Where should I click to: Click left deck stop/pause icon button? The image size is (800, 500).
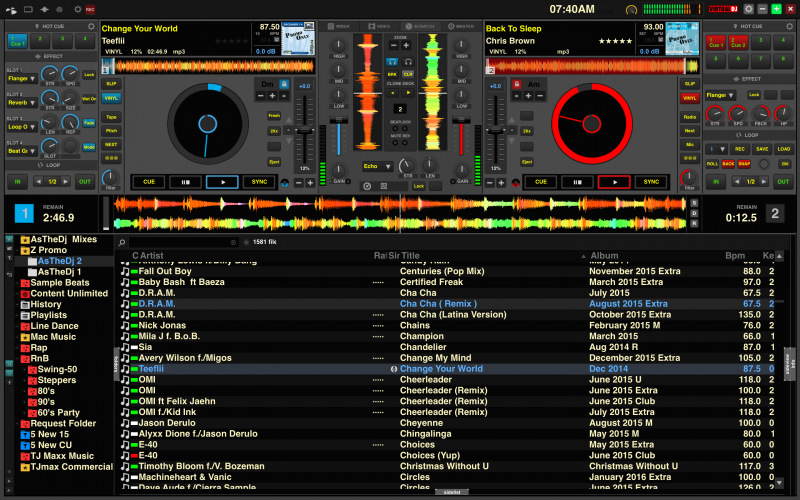(x=185, y=182)
